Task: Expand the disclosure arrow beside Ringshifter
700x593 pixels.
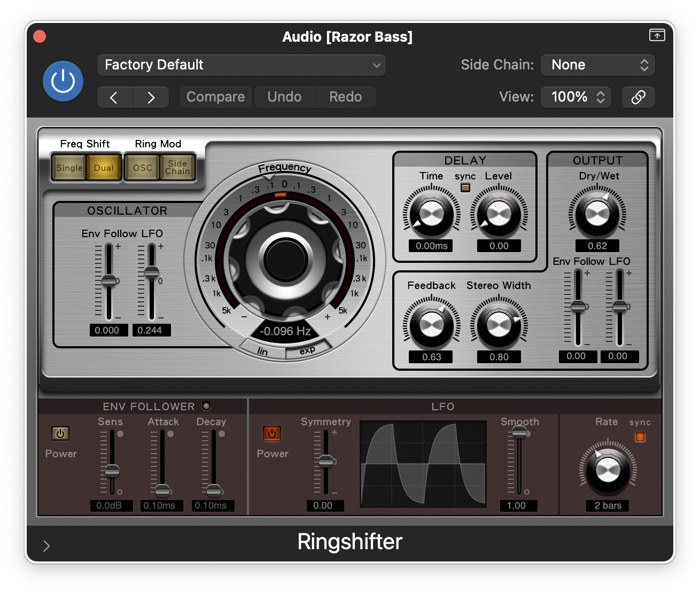Action: [46, 546]
